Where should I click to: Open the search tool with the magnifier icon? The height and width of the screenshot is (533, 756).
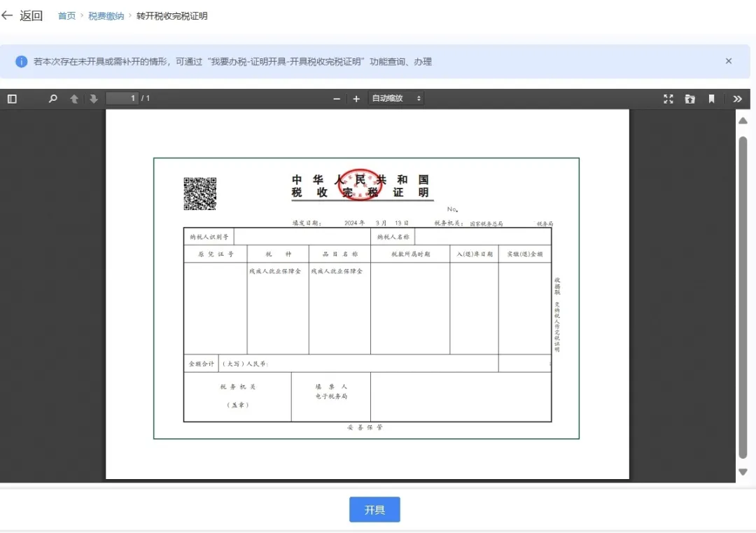(52, 98)
